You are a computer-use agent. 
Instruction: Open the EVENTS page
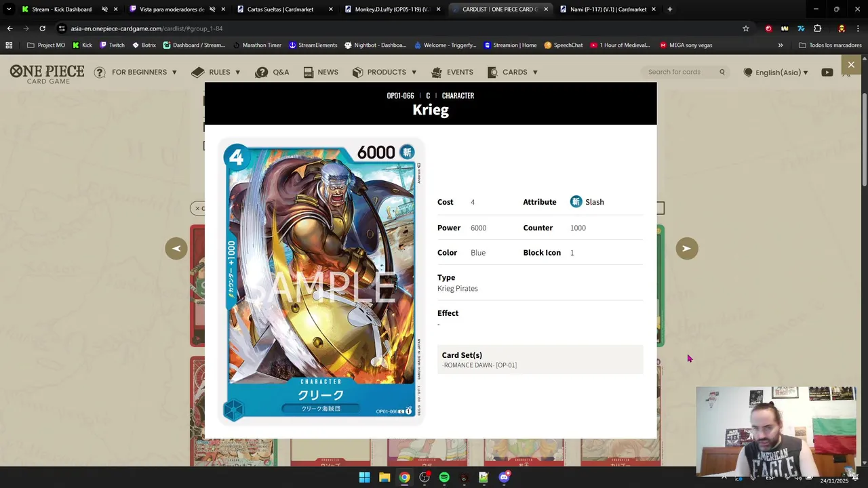tap(452, 72)
